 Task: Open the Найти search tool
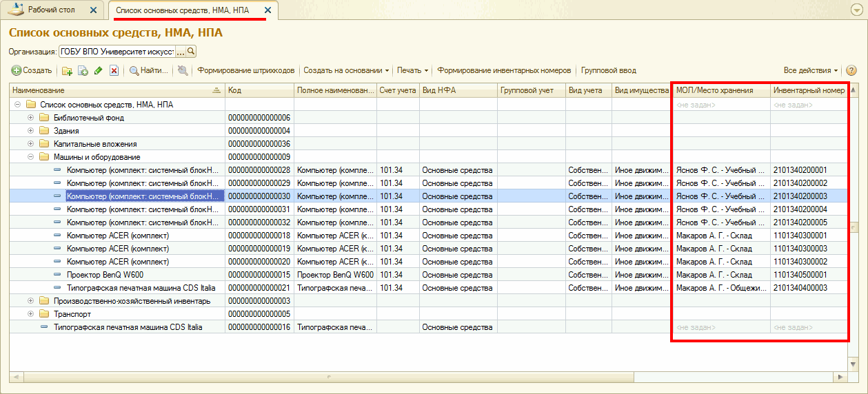[x=149, y=70]
